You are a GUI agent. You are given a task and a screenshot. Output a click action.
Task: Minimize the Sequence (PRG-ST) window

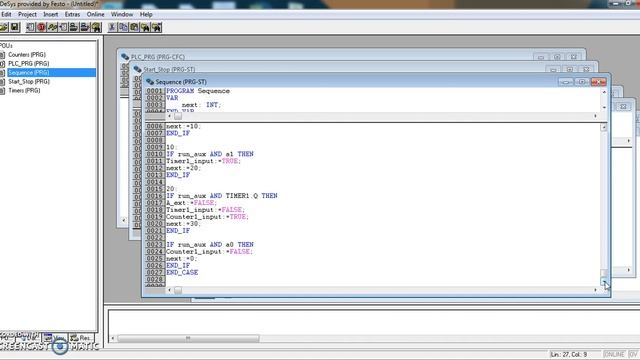566,82
